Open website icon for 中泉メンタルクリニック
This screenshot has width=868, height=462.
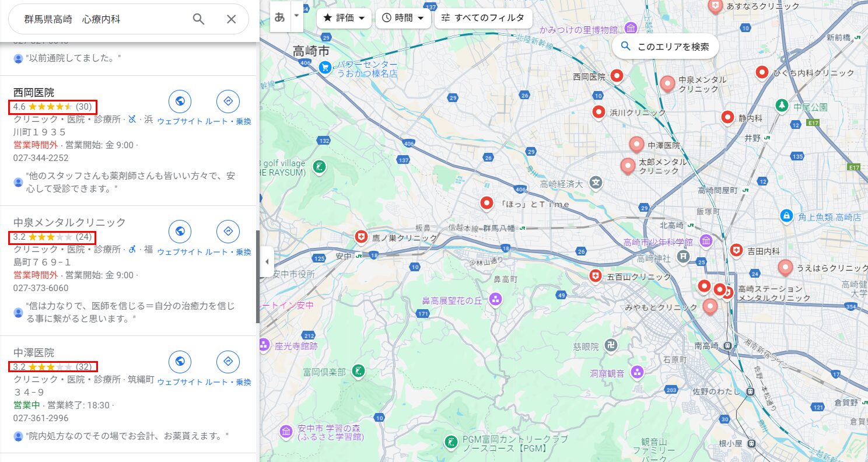pos(180,232)
